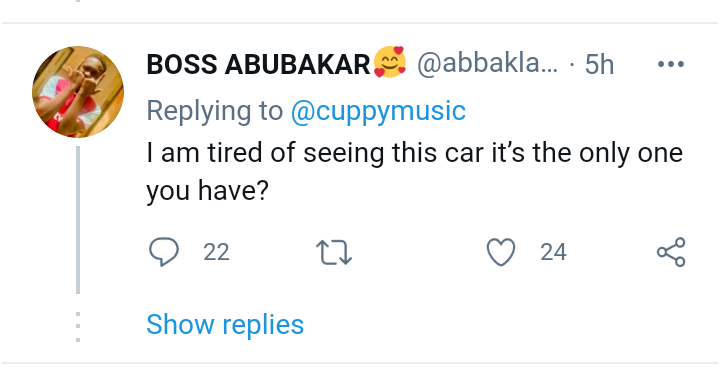This screenshot has width=720, height=374.
Task: Open BOSS ABUBAKAR's profile picture
Action: 78,91
